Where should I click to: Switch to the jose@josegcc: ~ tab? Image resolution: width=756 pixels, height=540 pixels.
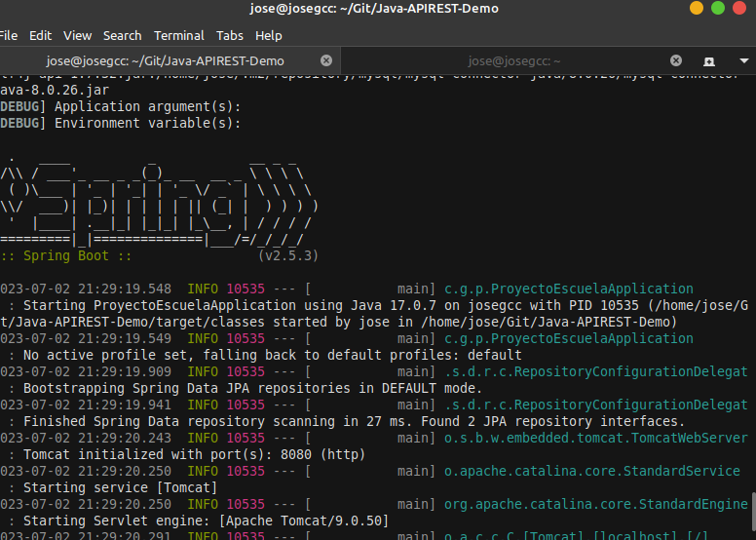(514, 60)
